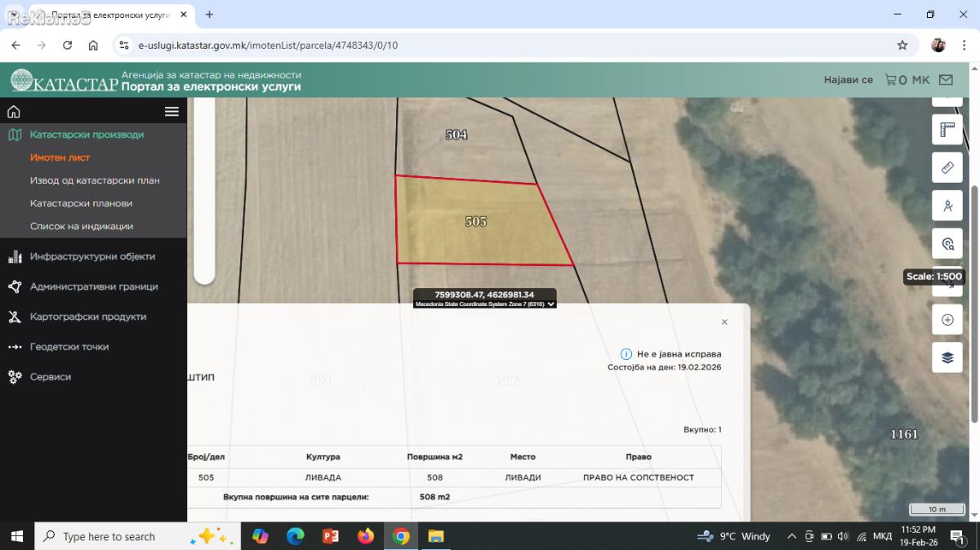Image resolution: width=980 pixels, height=550 pixels.
Task: Show hidden system tray icons
Action: tap(791, 536)
